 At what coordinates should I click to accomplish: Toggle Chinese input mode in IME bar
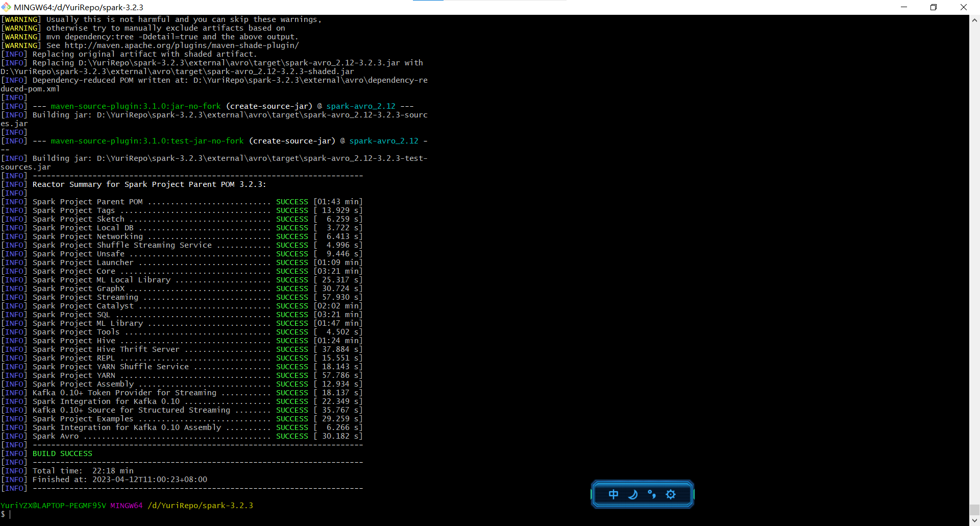tap(614, 494)
